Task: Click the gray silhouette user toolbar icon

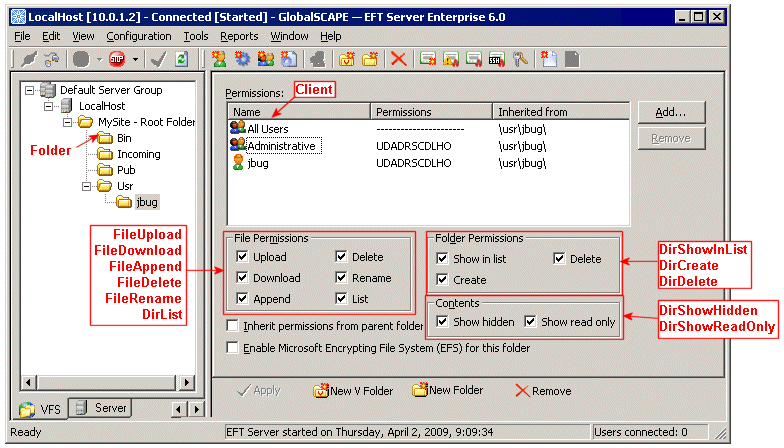Action: coord(318,59)
